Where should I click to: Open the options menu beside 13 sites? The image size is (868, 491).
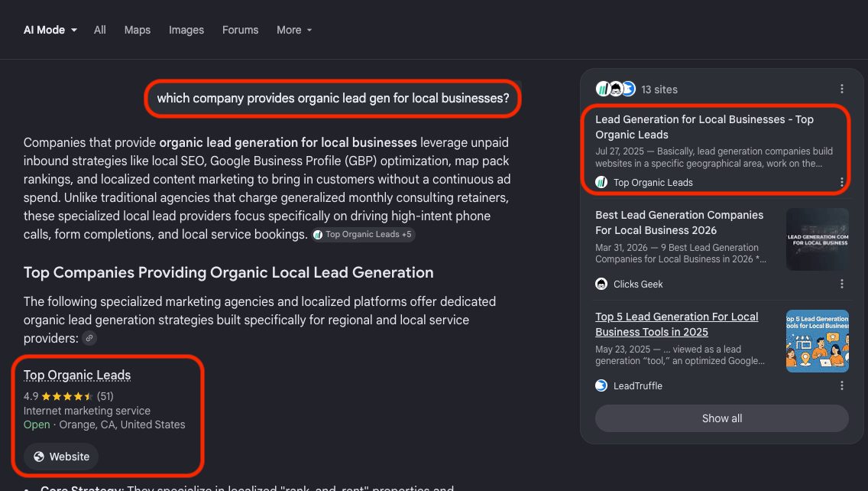point(841,89)
